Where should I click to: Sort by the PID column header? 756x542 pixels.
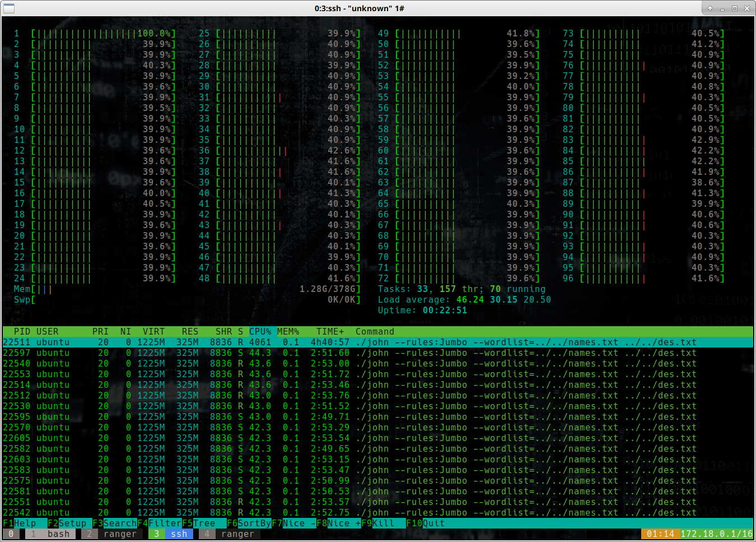pos(22,332)
